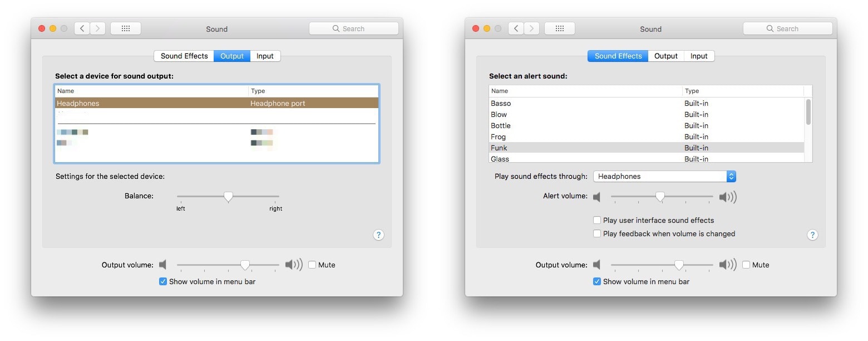
Task: Select Glass alert sound
Action: [x=647, y=158]
